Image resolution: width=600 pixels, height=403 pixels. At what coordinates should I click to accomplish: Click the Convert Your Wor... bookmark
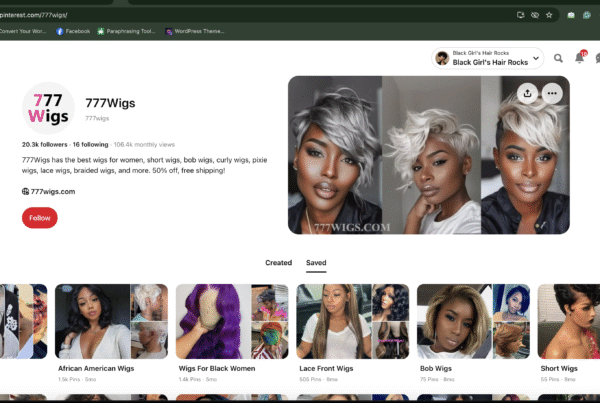(23, 31)
